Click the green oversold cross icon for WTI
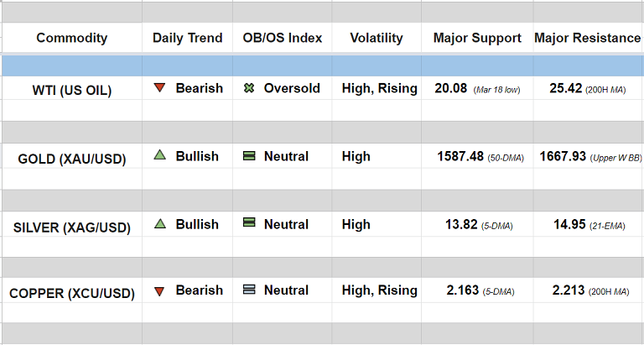The height and width of the screenshot is (345, 644). coord(248,88)
